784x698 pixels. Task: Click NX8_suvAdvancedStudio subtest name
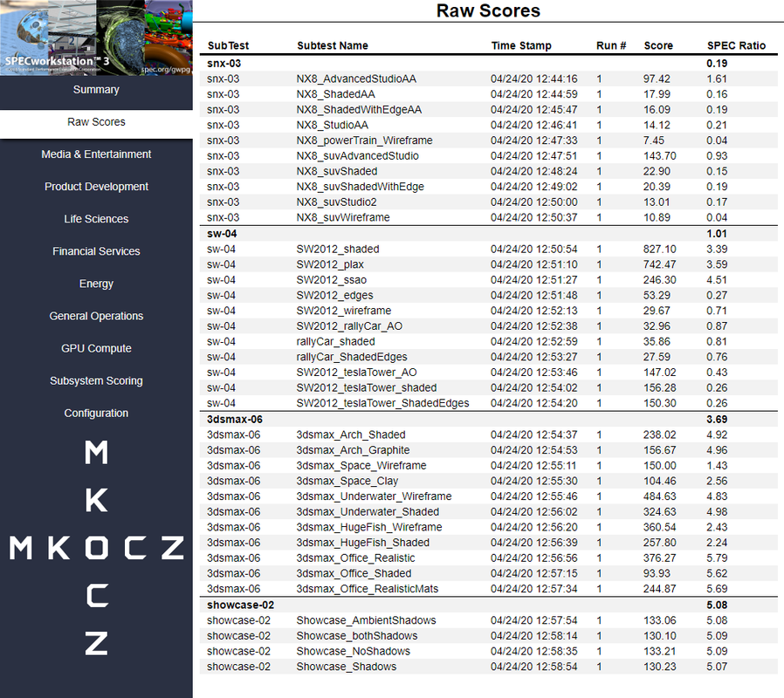(x=357, y=156)
